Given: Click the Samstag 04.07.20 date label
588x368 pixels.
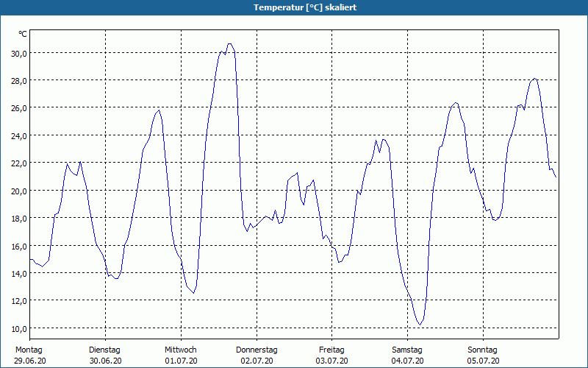Looking at the screenshot, I should coord(407,355).
